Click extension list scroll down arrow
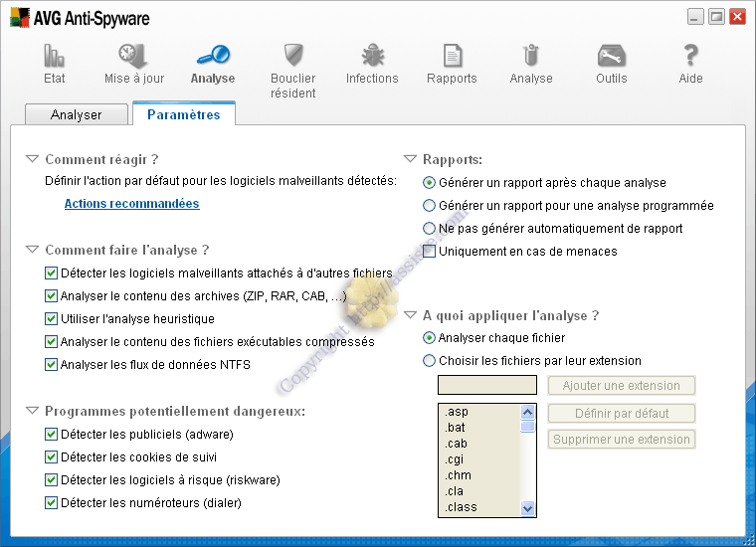 tap(528, 508)
